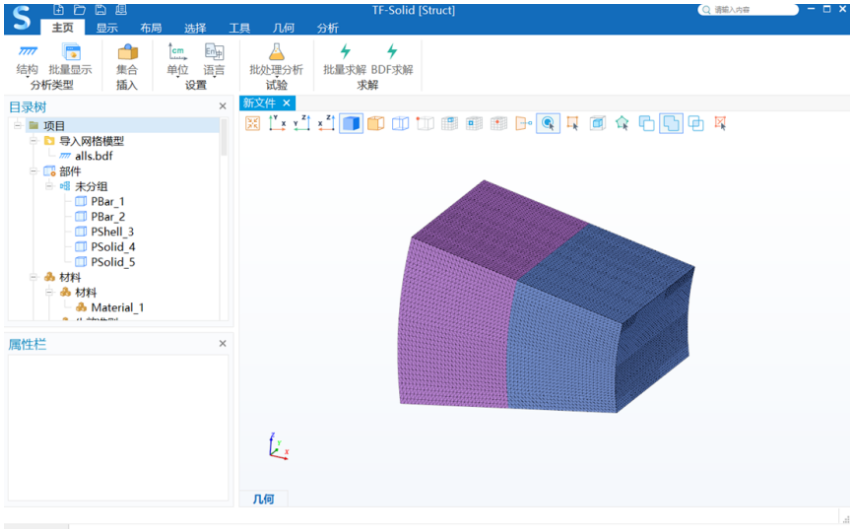Open the 批处理分析 batch analysis button

click(x=276, y=60)
